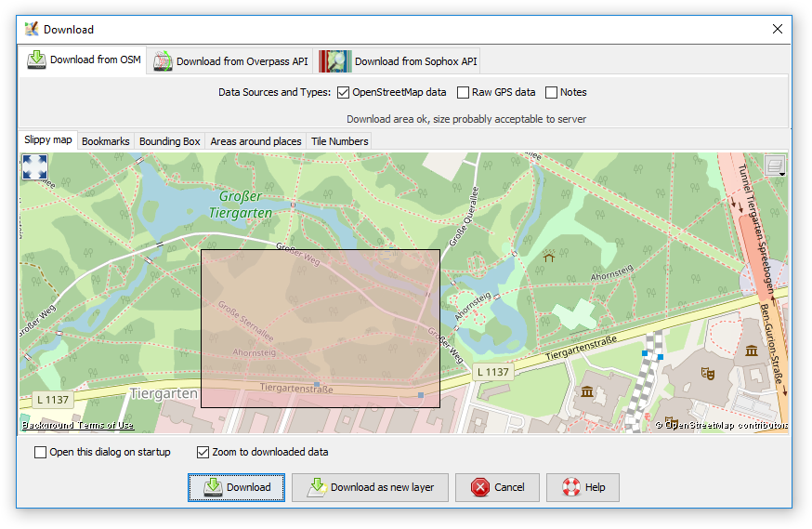
Task: Select the Bookmarks tab
Action: click(105, 141)
